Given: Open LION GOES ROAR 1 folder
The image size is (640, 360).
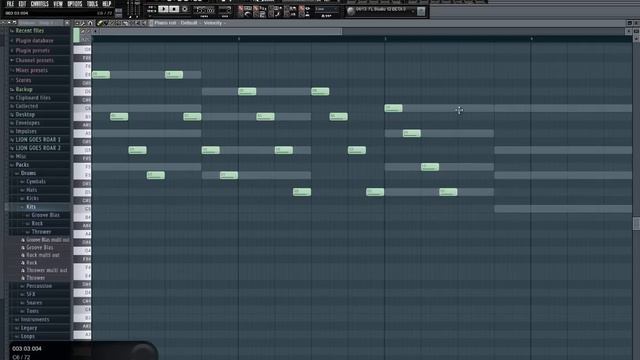Looking at the screenshot, I should click(39, 140).
